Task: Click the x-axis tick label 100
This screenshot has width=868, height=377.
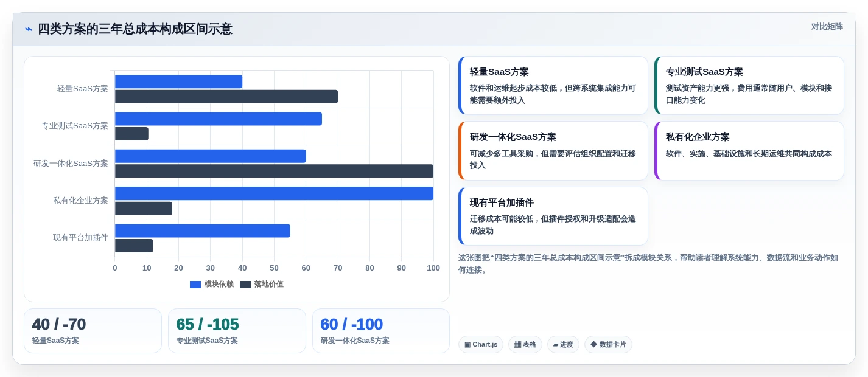Action: click(x=433, y=268)
